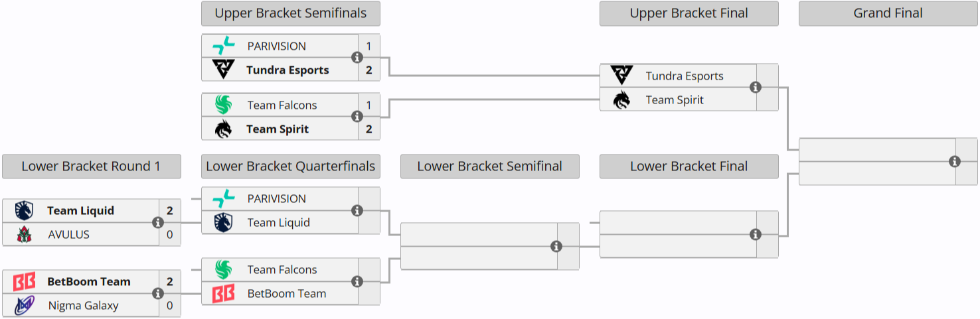
Task: Click the Tundra Esports logo in Upper Bracket Final
Action: pyautogui.click(x=622, y=76)
